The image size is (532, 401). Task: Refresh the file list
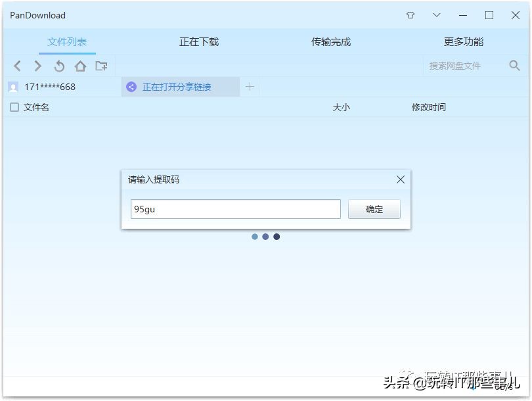click(59, 66)
